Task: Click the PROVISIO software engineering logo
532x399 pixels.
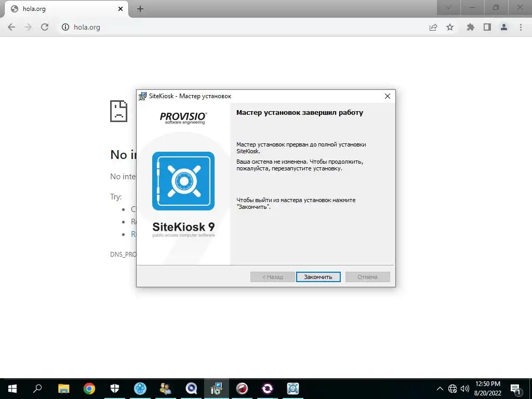Action: [183, 118]
